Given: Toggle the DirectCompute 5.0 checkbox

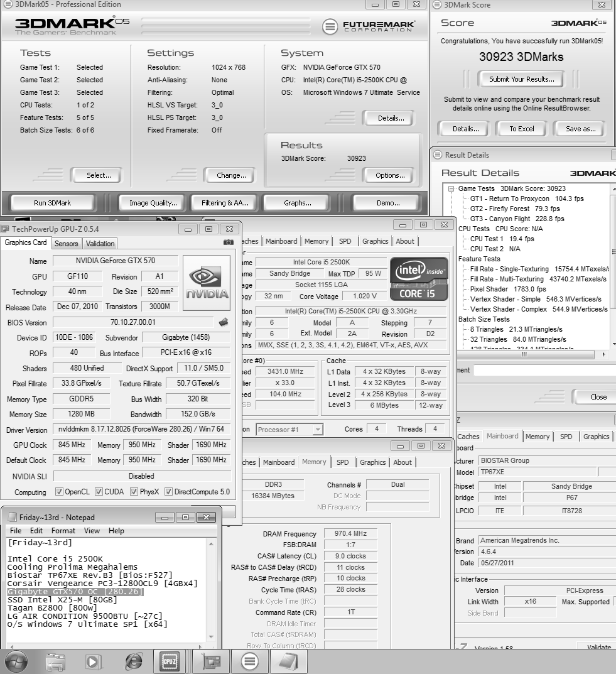Looking at the screenshot, I should [168, 492].
